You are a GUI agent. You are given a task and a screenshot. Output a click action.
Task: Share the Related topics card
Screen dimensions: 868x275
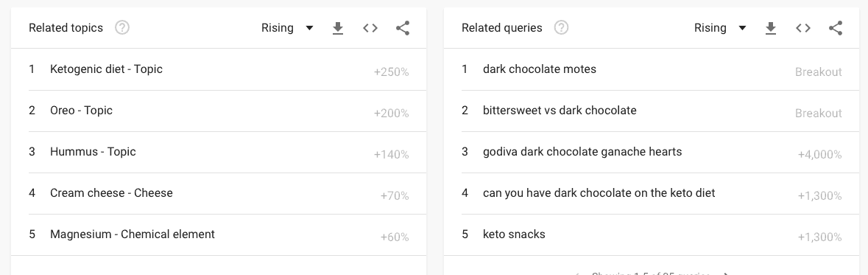point(403,28)
